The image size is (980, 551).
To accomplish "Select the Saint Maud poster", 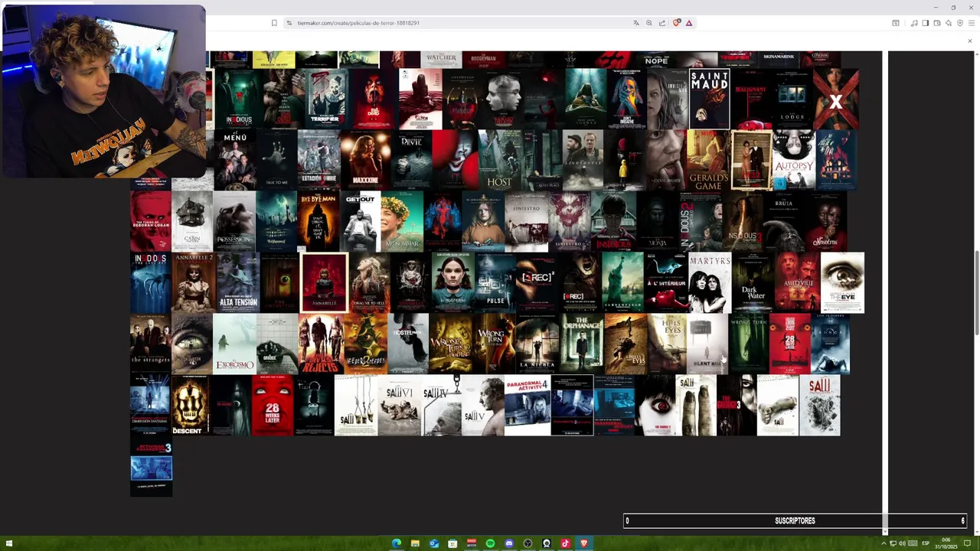I will click(x=709, y=99).
